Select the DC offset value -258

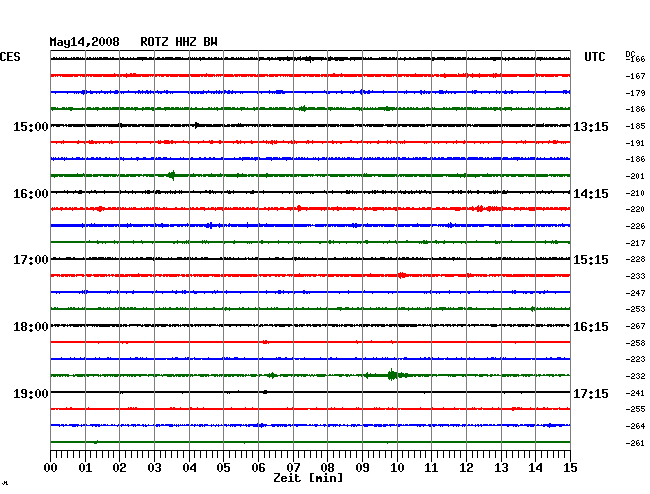coord(635,343)
